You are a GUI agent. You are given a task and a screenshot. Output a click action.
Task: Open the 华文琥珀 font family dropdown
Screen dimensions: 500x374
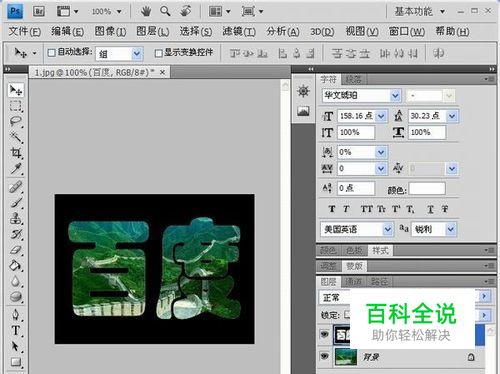395,96
